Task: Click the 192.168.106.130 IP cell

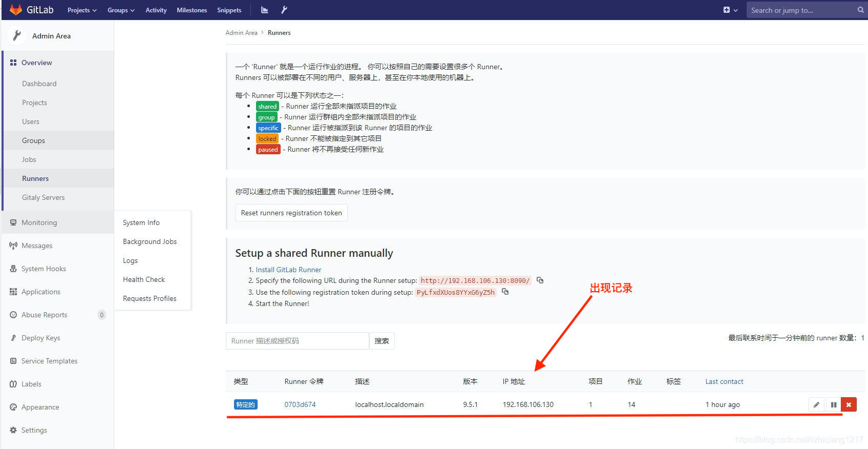Action: (528, 404)
